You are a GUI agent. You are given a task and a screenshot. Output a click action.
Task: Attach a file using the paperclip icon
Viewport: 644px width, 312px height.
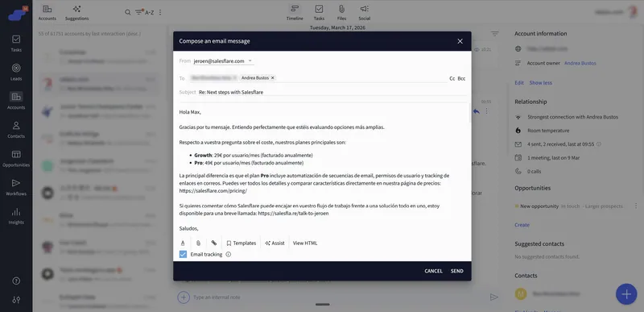pyautogui.click(x=198, y=243)
